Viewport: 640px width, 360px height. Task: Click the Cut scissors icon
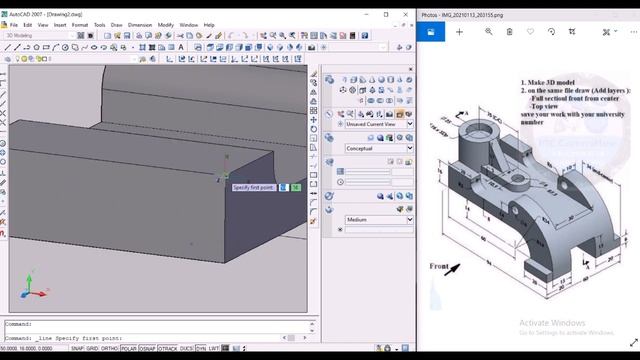180,36
